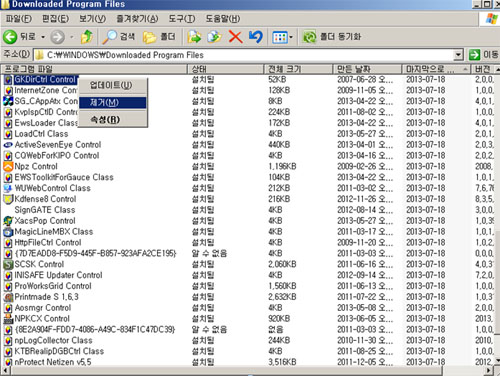The height and width of the screenshot is (376, 500).
Task: Open the 편집(E) menu
Action: tap(55, 19)
